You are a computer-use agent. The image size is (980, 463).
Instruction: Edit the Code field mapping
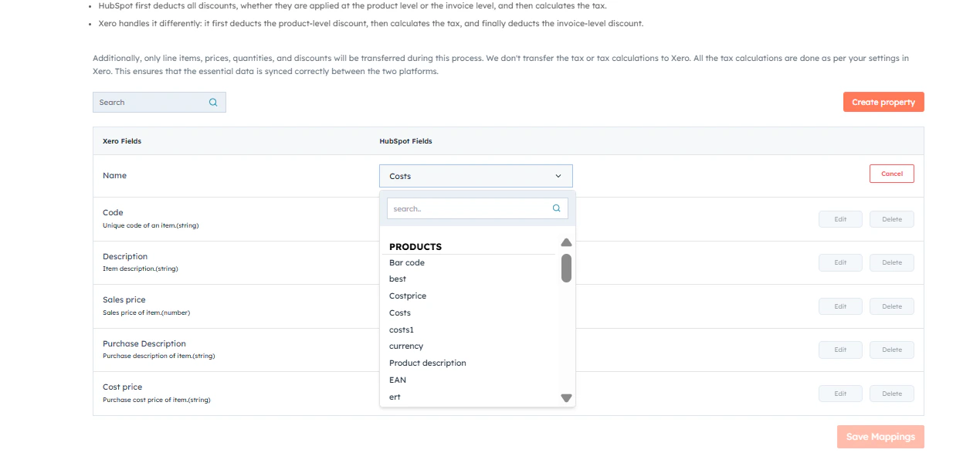click(841, 219)
